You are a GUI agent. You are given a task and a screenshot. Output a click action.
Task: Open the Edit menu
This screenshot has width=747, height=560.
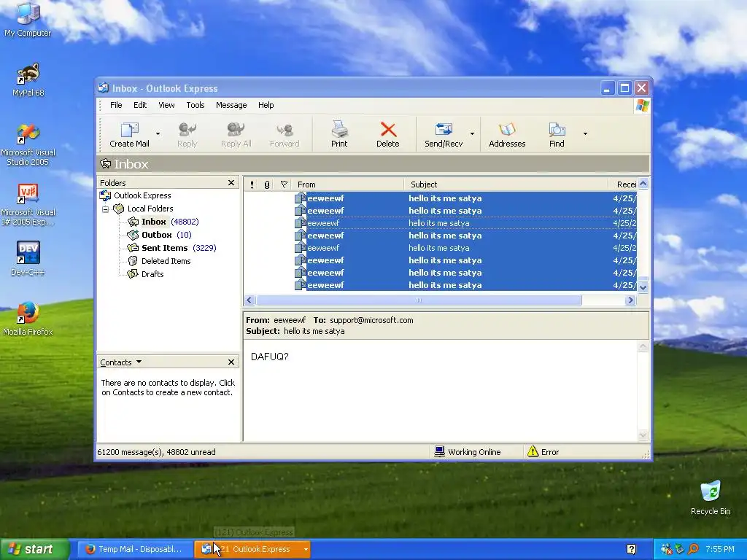139,105
